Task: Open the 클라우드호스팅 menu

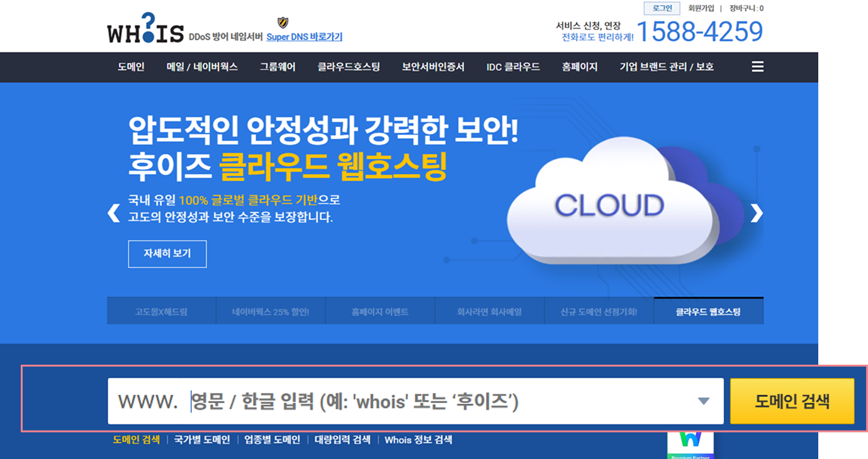Action: (349, 67)
